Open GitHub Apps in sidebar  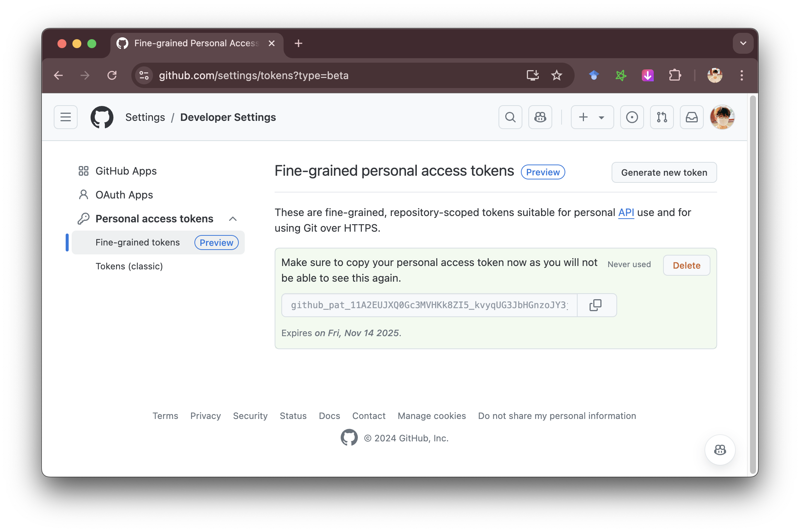point(126,171)
